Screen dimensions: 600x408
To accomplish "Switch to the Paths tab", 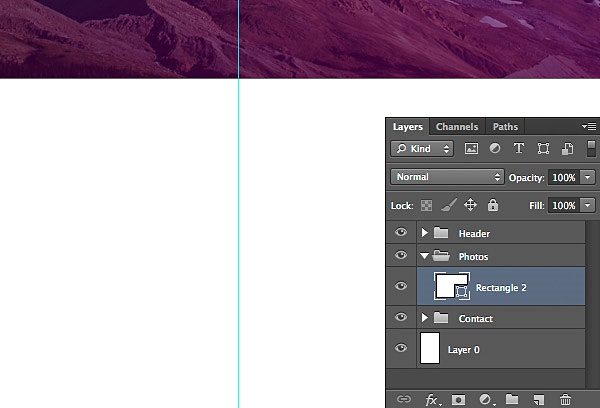I will (506, 127).
